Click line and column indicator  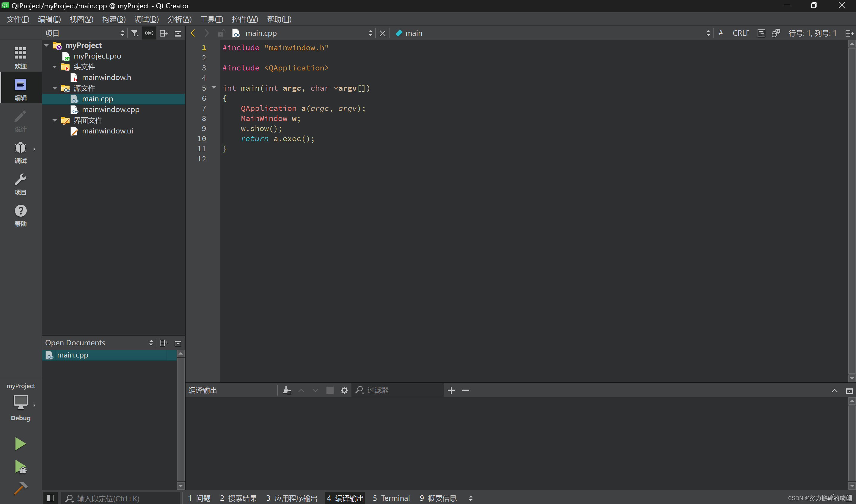pos(812,33)
